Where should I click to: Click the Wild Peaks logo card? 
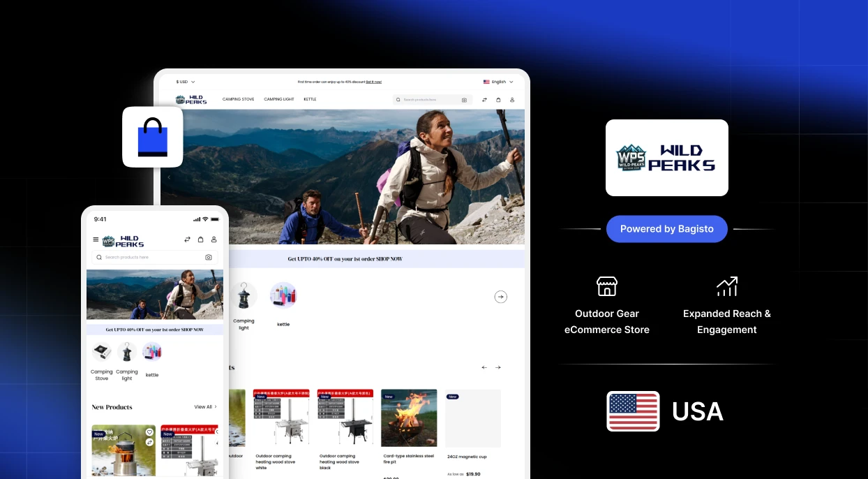click(667, 158)
